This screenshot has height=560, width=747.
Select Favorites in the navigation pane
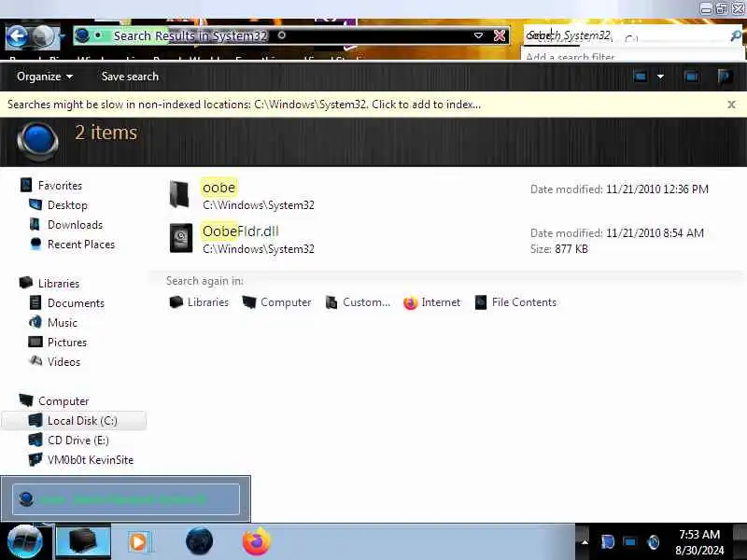click(51, 185)
